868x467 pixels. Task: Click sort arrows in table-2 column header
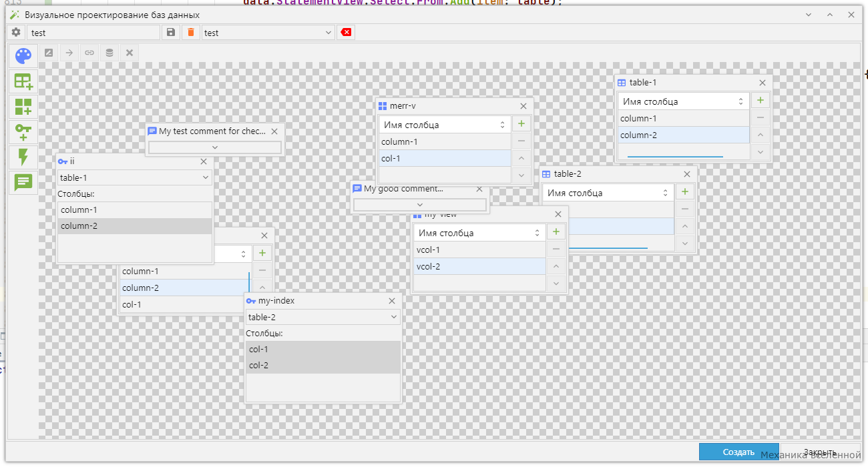665,193
